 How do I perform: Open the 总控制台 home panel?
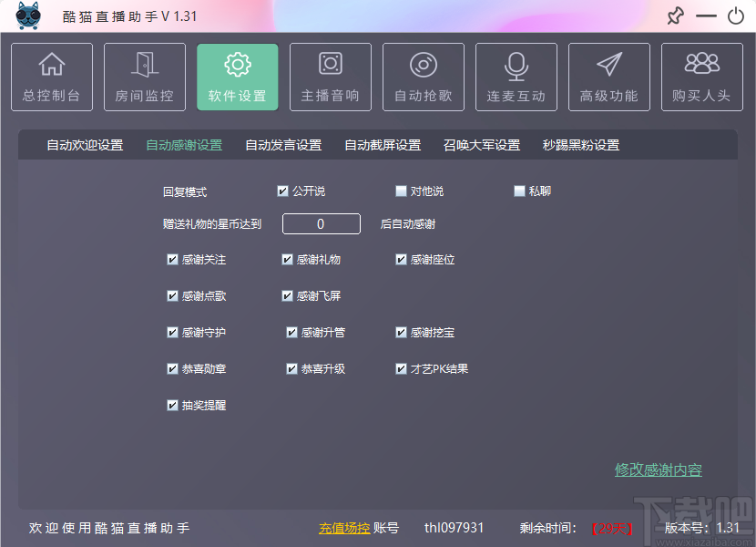click(51, 77)
